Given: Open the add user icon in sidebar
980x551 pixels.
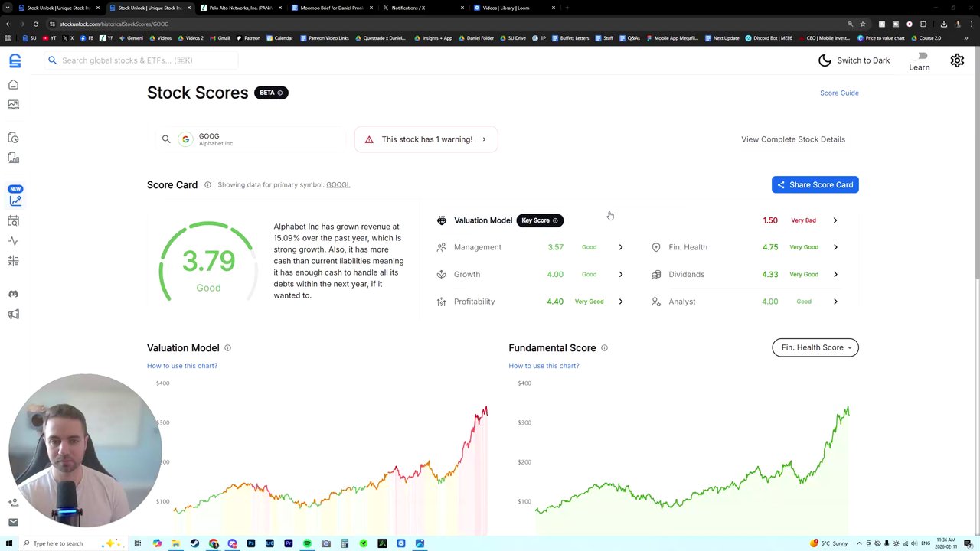Looking at the screenshot, I should pos(13,503).
